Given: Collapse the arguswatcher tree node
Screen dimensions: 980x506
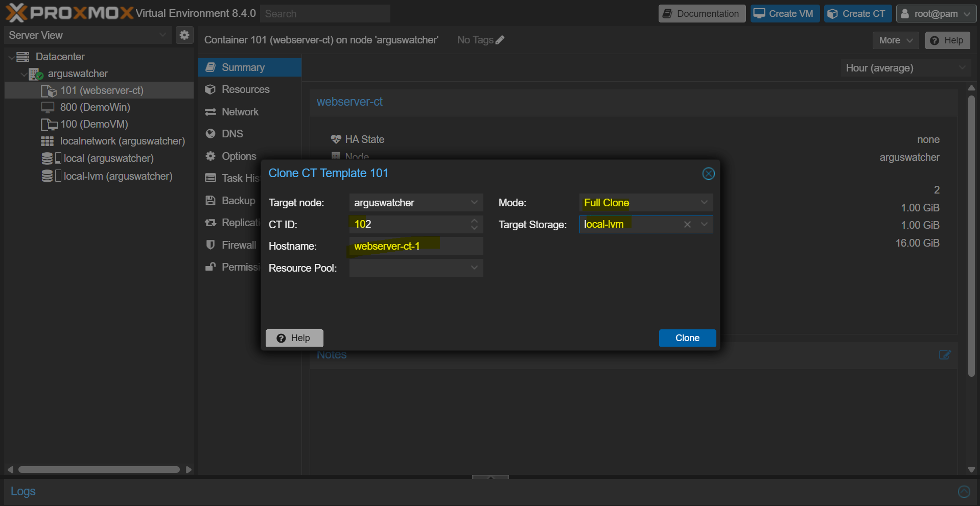Looking at the screenshot, I should click(24, 75).
